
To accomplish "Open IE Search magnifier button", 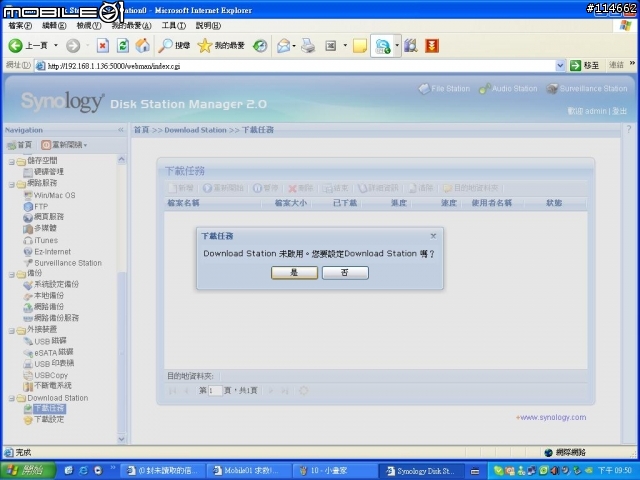I will 174,45.
